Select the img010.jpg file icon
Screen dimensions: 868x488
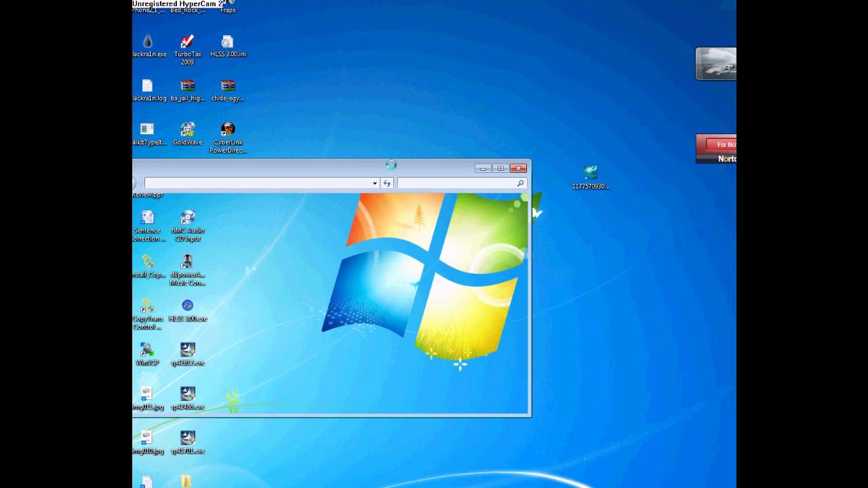click(x=147, y=443)
